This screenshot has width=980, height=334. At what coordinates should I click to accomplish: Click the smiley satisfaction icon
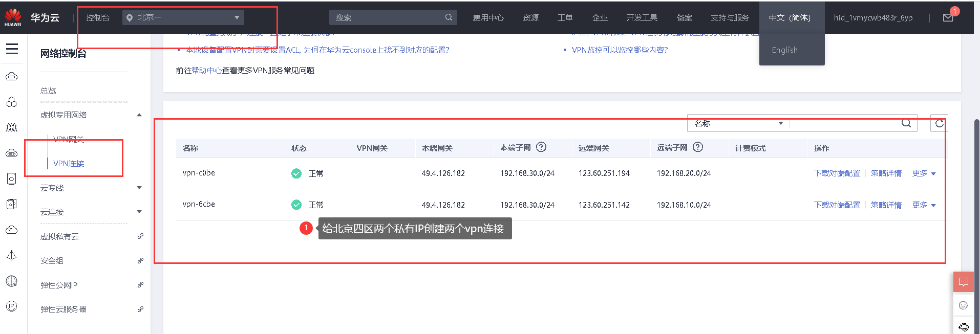point(963,305)
